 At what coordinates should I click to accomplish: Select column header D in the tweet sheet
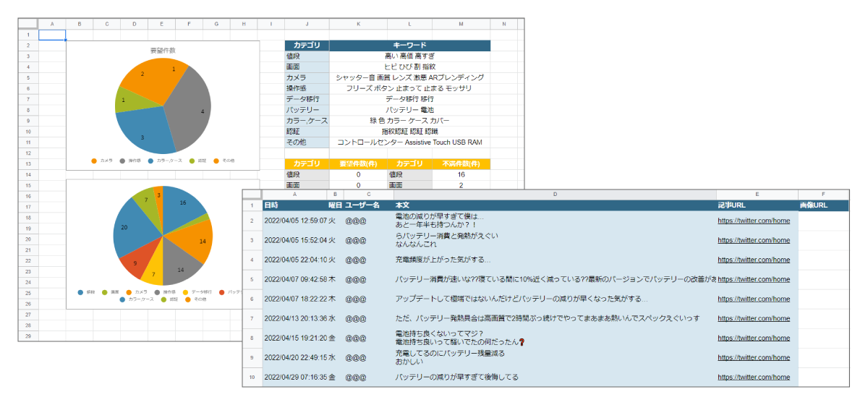tap(555, 195)
